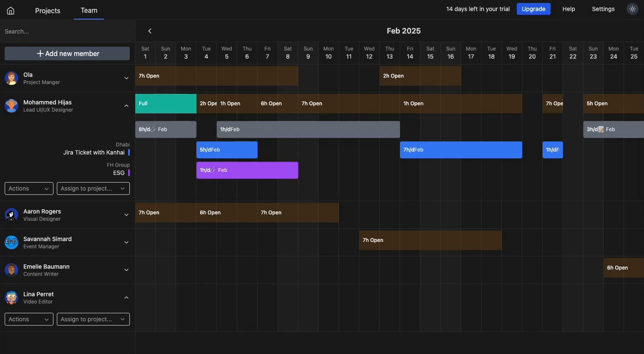Click Mohammed's 6h Open block
This screenshot has width=644, height=354.
(x=278, y=104)
